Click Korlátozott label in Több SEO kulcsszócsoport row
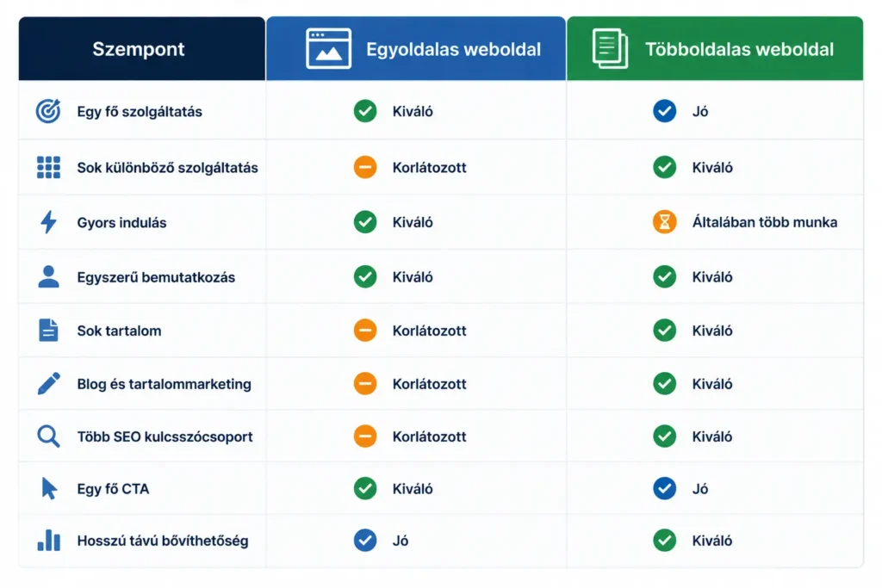This screenshot has width=882, height=588. pos(429,436)
